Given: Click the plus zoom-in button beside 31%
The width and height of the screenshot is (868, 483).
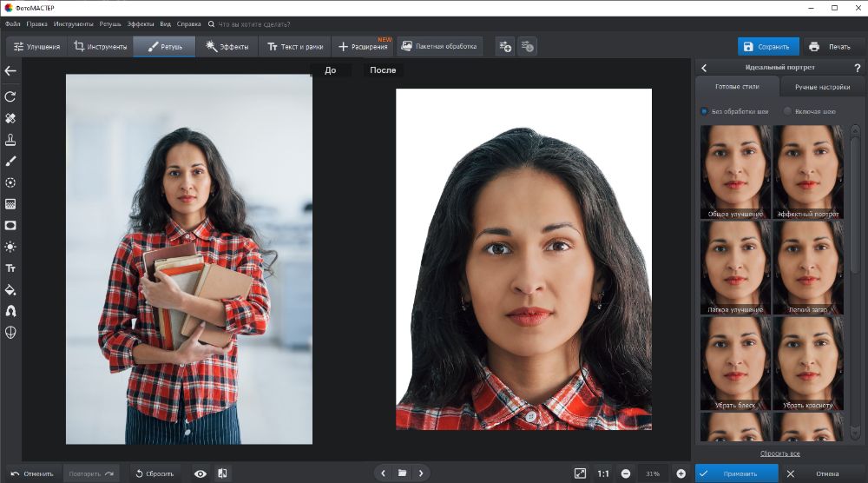Looking at the screenshot, I should [681, 473].
